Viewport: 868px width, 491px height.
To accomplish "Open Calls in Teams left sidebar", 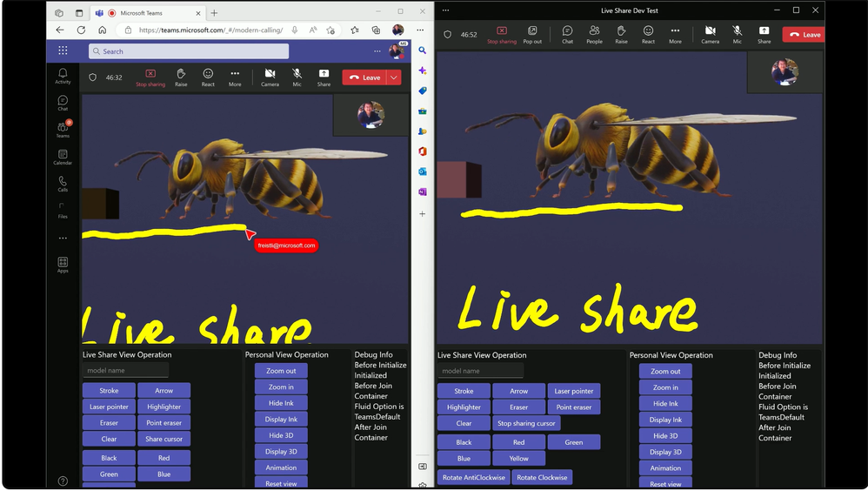I will pyautogui.click(x=63, y=184).
